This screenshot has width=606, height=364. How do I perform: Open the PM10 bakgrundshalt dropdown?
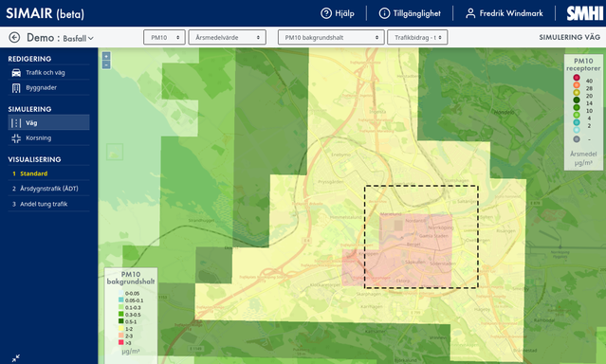point(331,38)
